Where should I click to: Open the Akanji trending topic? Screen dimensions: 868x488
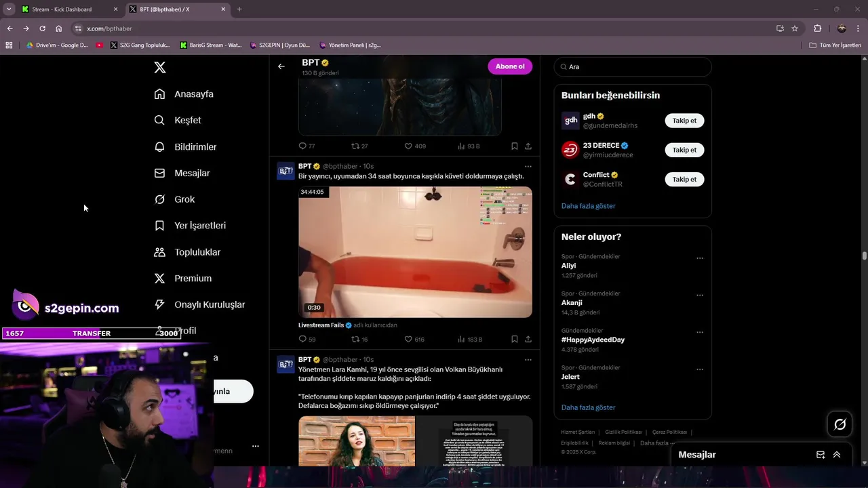(x=572, y=303)
